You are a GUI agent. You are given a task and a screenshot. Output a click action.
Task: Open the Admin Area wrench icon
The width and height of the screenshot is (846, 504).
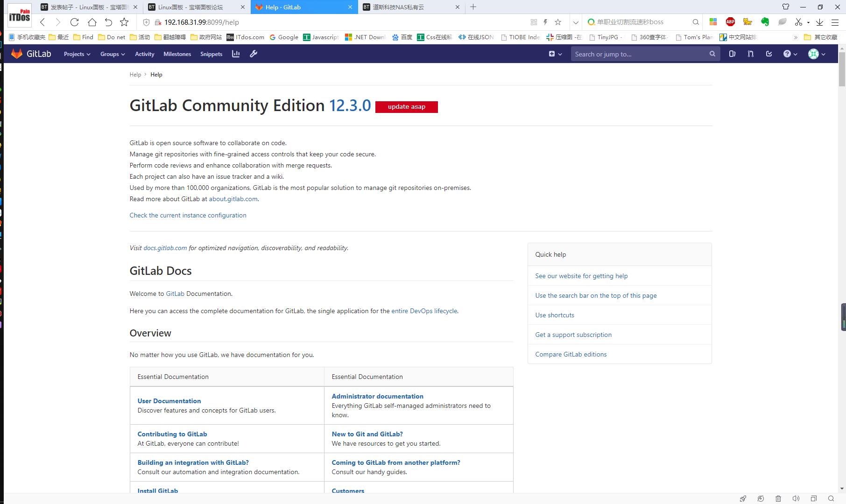(254, 54)
